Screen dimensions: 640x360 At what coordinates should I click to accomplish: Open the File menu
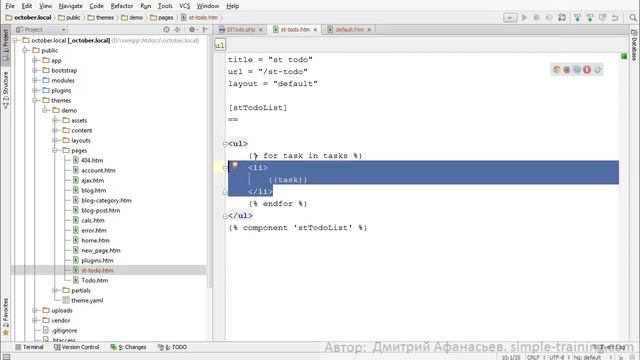pos(10,6)
